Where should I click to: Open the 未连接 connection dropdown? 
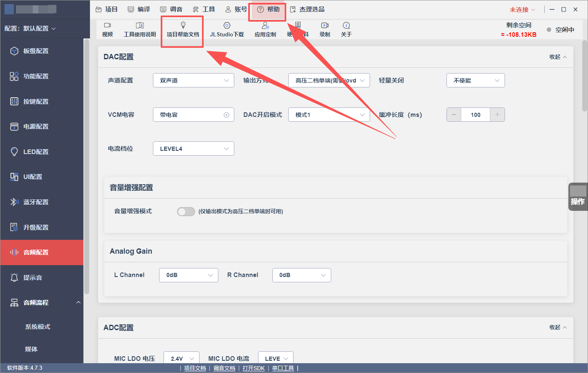coord(522,9)
